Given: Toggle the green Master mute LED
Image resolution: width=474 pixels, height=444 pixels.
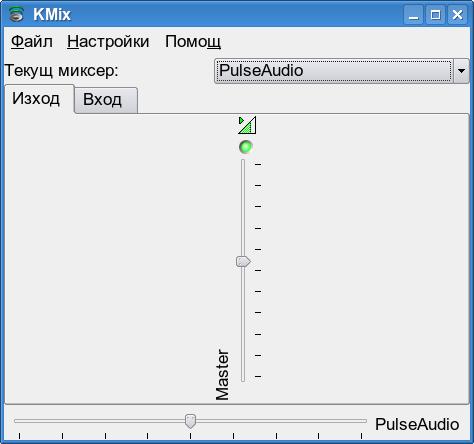Looking at the screenshot, I should (x=246, y=147).
